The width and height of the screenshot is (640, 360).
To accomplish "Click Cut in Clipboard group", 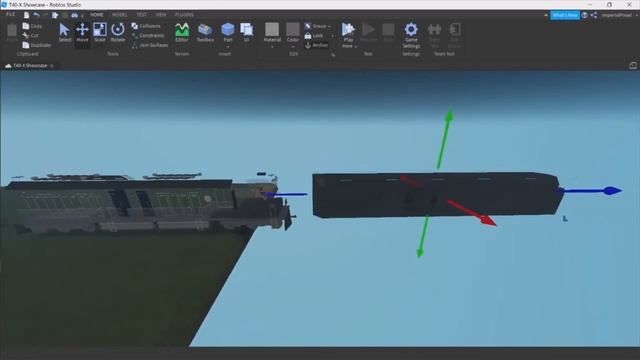I will (31, 36).
